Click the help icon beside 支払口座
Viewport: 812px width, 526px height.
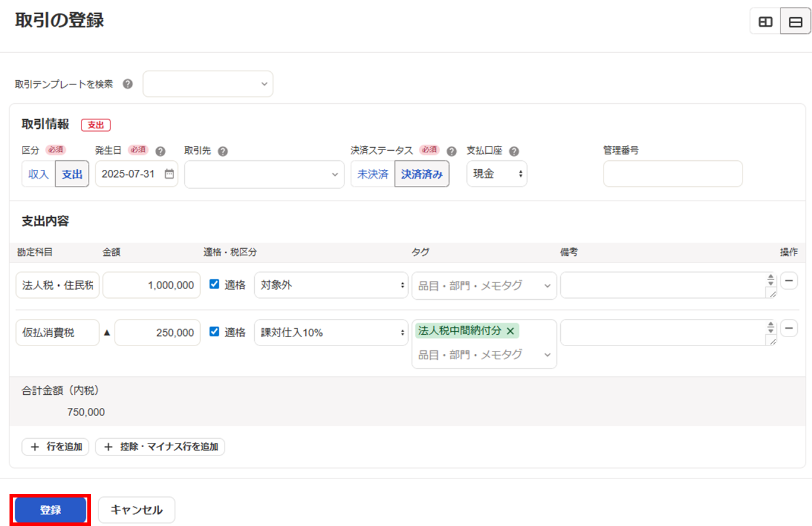pos(514,151)
